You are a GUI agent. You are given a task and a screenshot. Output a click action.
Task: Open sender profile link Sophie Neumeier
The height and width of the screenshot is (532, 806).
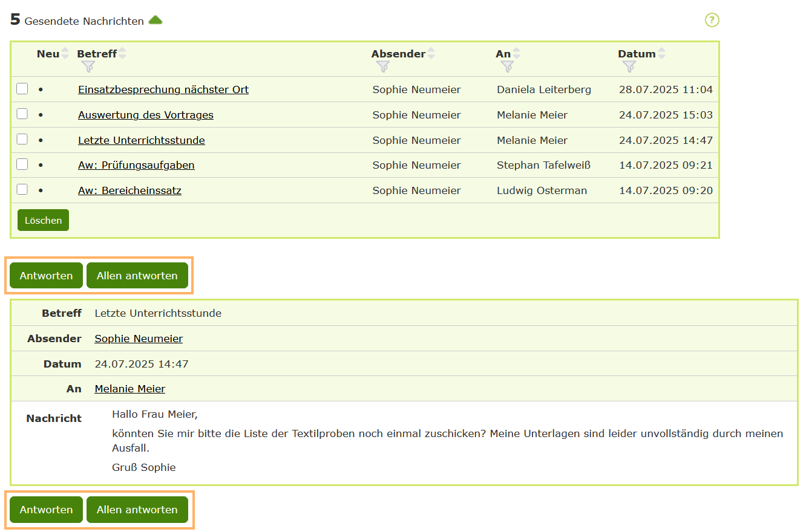[x=139, y=339]
